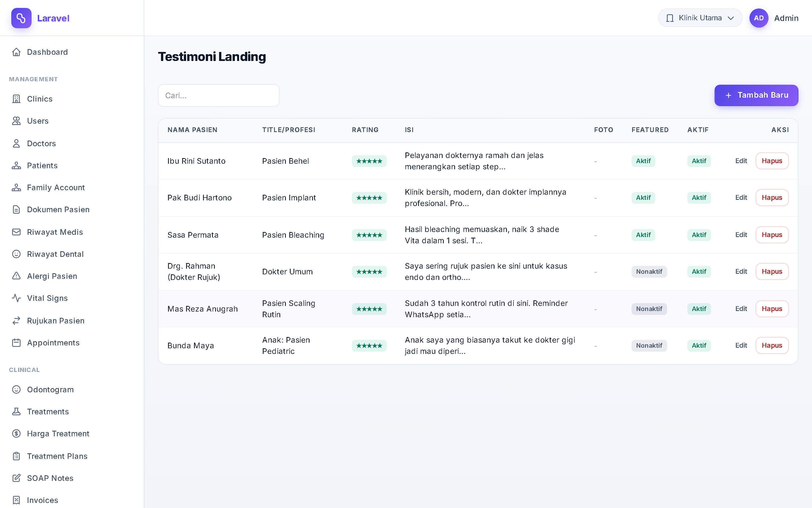812x508 pixels.
Task: Click the Rujukan Pasien arrows icon
Action: tap(16, 321)
